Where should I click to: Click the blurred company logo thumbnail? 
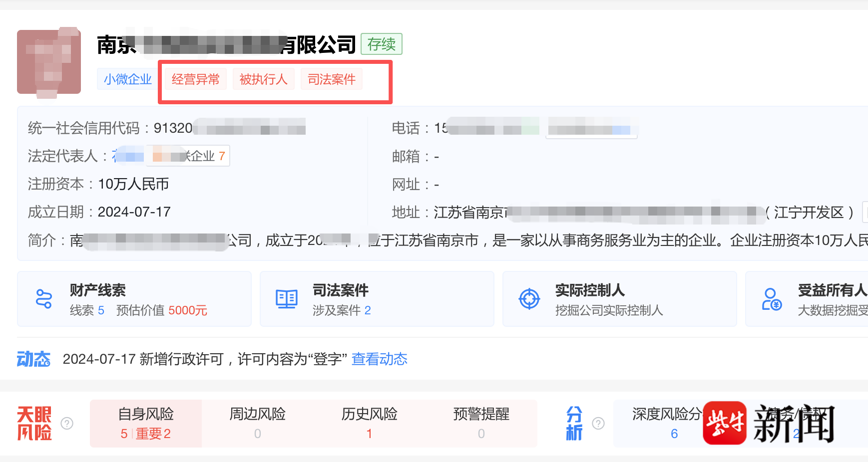click(49, 61)
